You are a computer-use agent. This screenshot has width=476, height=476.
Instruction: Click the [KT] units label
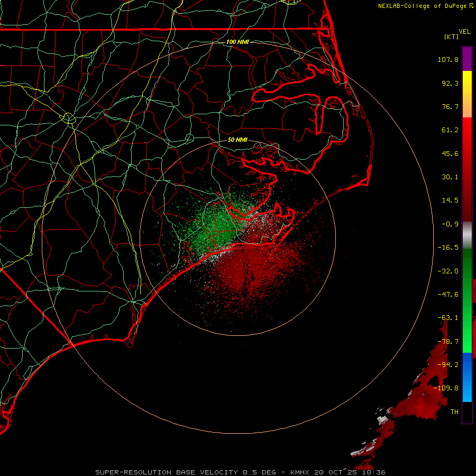[x=451, y=36]
